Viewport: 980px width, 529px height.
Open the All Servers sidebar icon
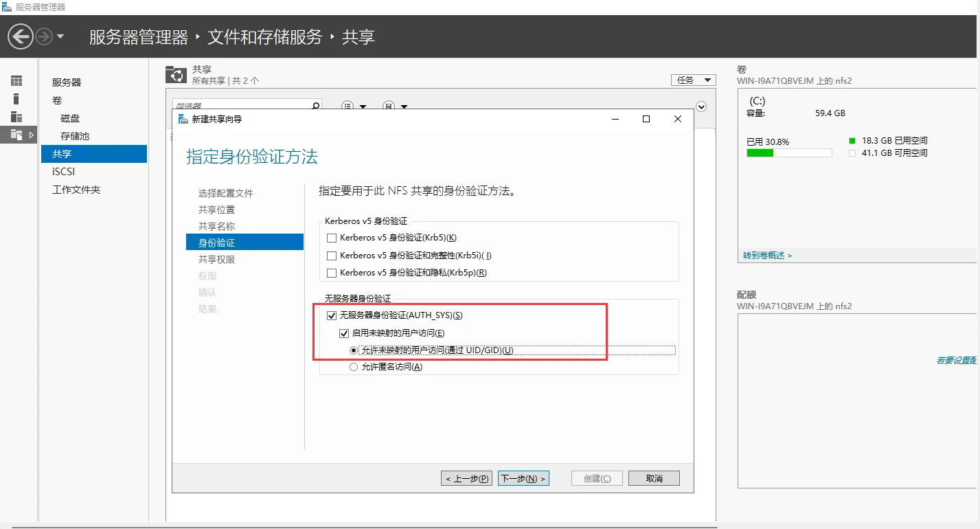click(16, 117)
